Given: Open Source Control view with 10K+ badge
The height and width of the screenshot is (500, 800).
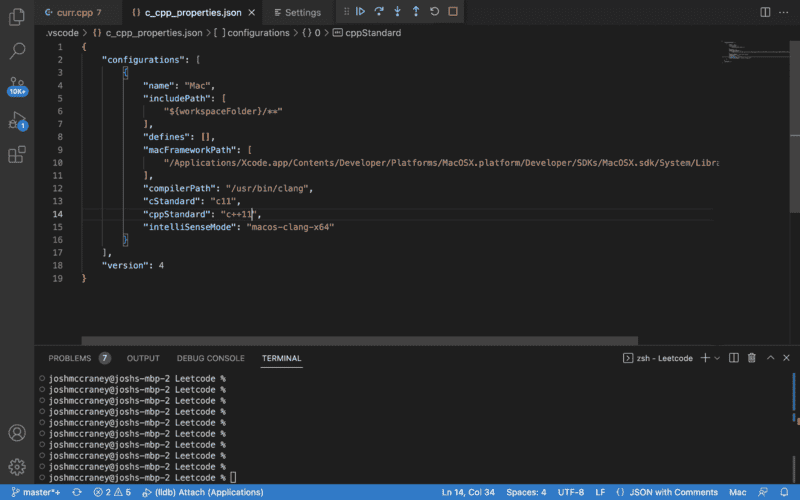Looking at the screenshot, I should [x=17, y=86].
